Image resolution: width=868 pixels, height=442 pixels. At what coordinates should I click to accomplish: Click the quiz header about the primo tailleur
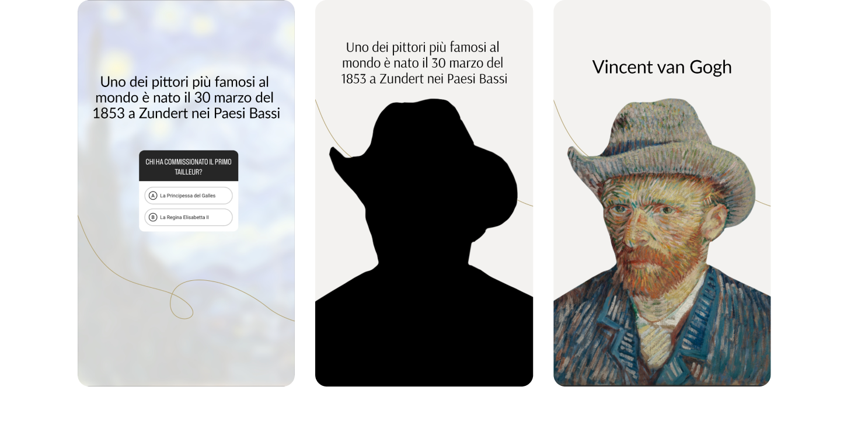(x=189, y=166)
